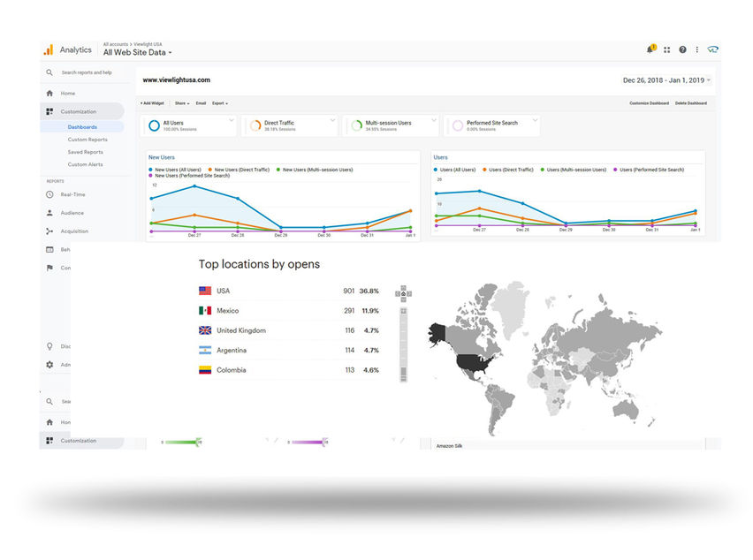Open the apps grid icon
Screen dimensions: 753x560
pos(667,49)
